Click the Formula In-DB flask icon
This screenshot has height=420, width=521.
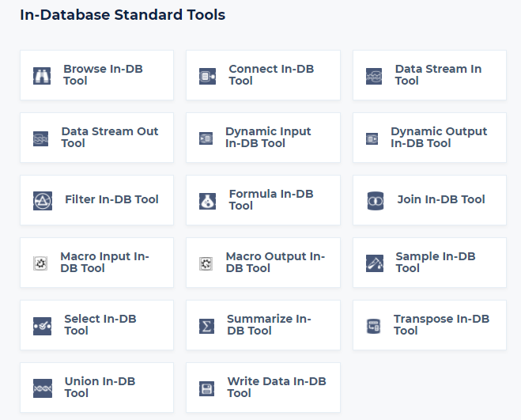(x=208, y=201)
